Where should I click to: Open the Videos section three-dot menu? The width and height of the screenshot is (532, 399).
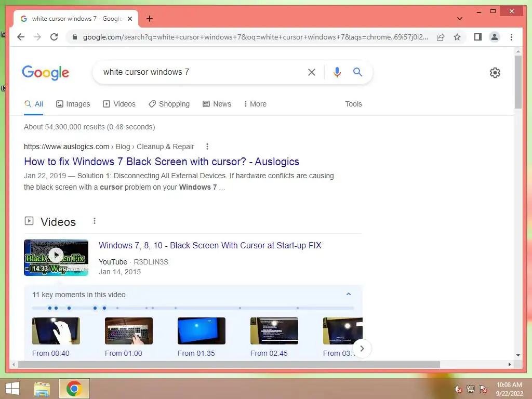pos(95,221)
